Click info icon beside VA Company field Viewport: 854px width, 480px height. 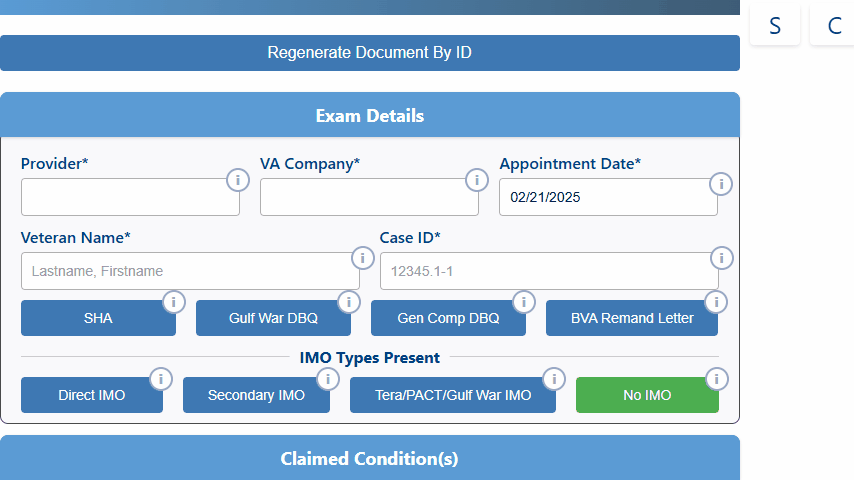point(477,180)
